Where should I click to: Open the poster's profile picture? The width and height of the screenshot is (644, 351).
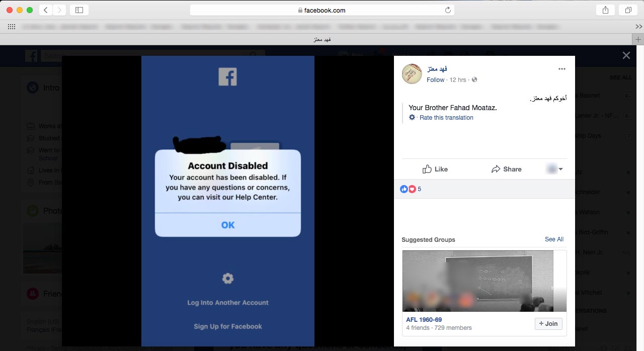coord(412,74)
